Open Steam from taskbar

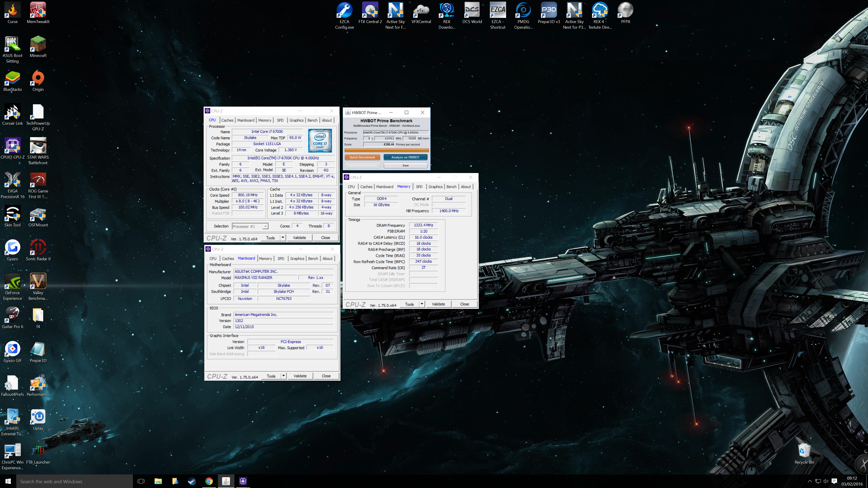point(192,481)
